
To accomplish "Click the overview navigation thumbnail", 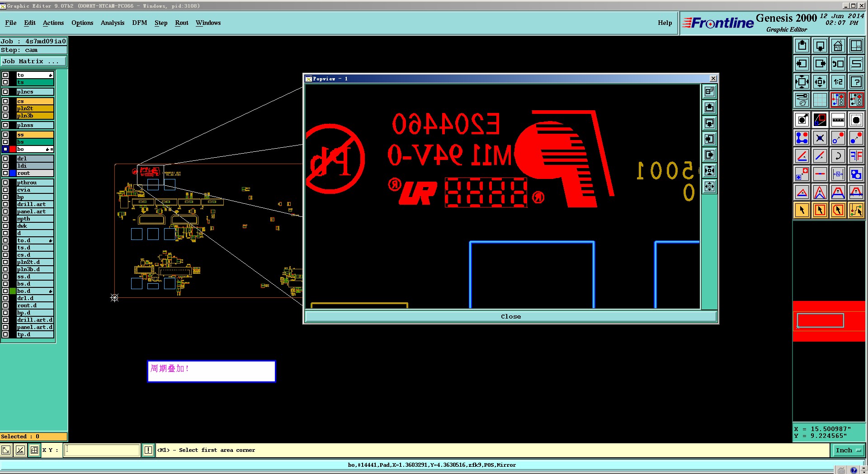I will pyautogui.click(x=829, y=321).
